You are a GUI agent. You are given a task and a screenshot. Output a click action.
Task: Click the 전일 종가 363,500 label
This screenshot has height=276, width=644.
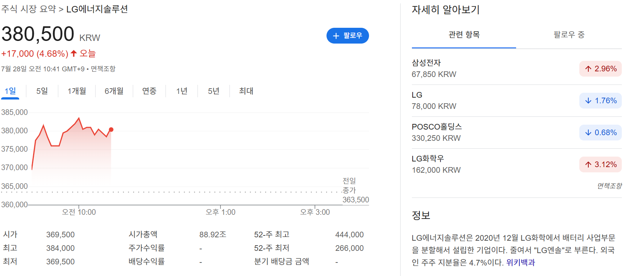(x=355, y=190)
